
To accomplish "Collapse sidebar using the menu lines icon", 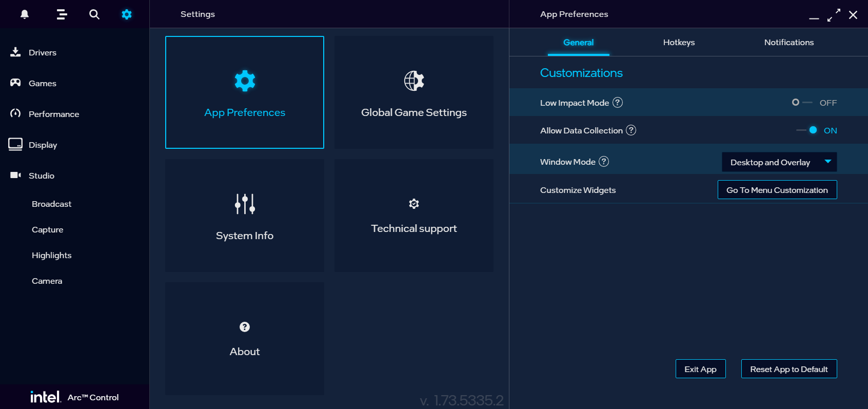I will coord(62,14).
